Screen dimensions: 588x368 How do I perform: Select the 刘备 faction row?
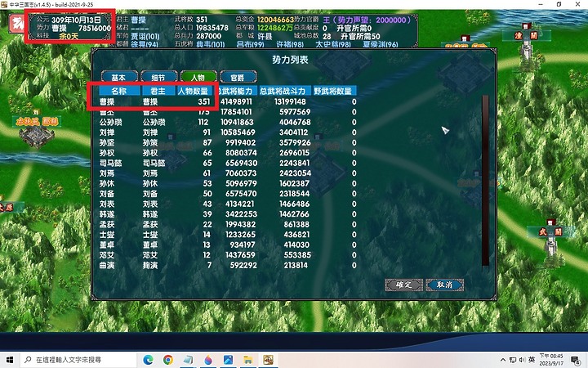point(228,194)
